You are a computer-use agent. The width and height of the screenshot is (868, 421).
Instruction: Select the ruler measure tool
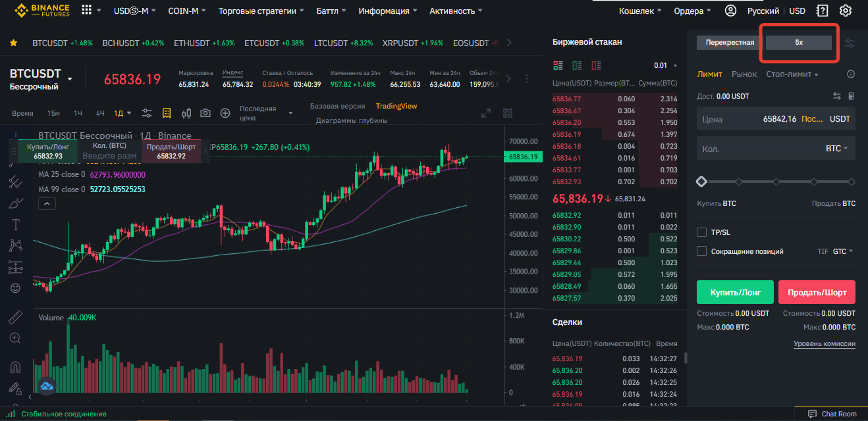16,318
